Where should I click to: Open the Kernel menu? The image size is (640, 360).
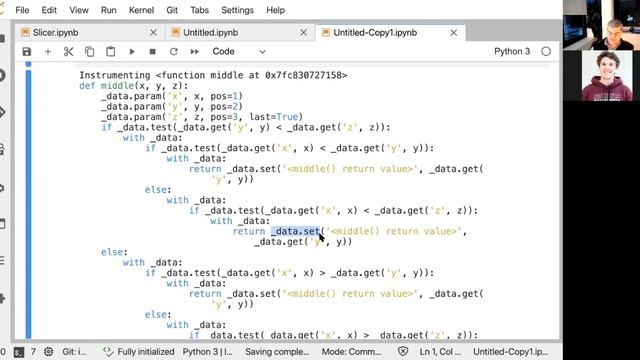141,10
